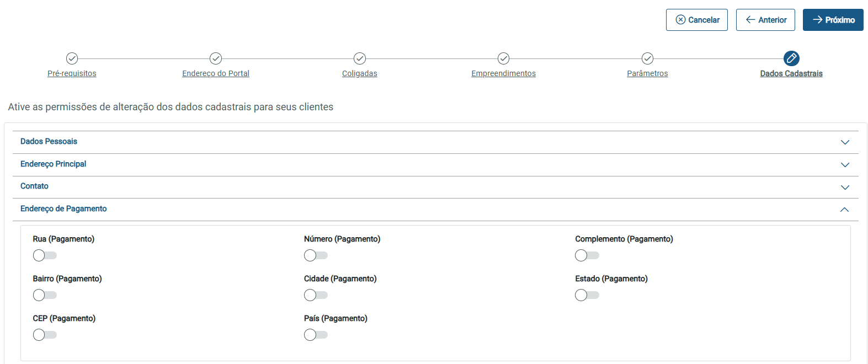Screen dimensions: 868x364
Task: Click the Dados Cadastrais pencil icon
Action: coord(791,58)
